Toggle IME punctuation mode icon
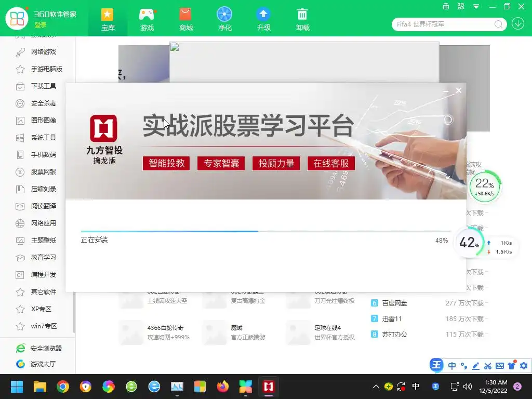532x399 pixels. point(464,366)
